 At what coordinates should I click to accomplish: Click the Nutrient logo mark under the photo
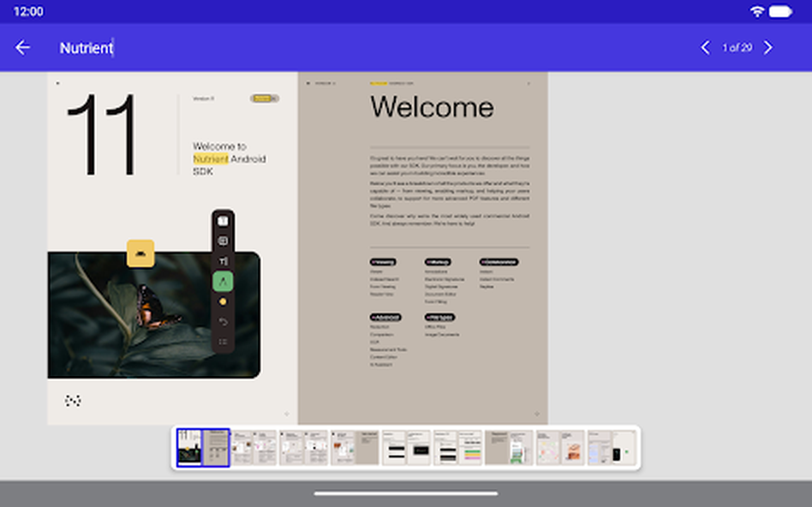[x=73, y=400]
